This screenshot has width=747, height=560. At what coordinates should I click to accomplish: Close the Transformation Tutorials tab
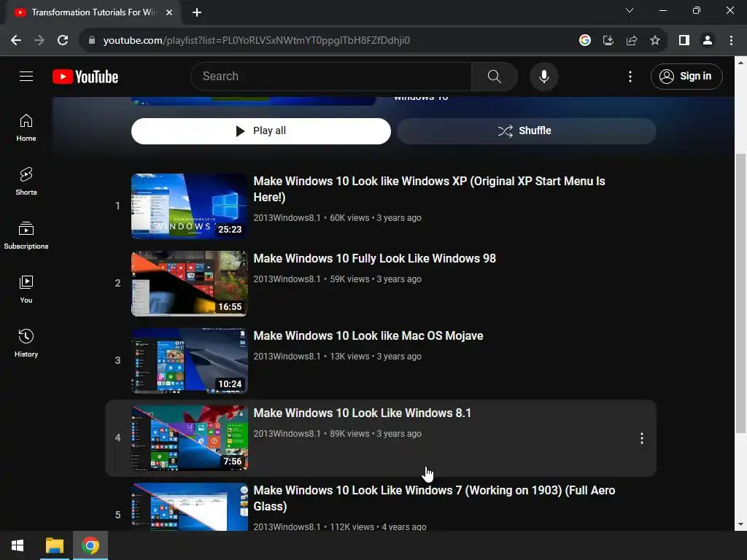point(169,12)
